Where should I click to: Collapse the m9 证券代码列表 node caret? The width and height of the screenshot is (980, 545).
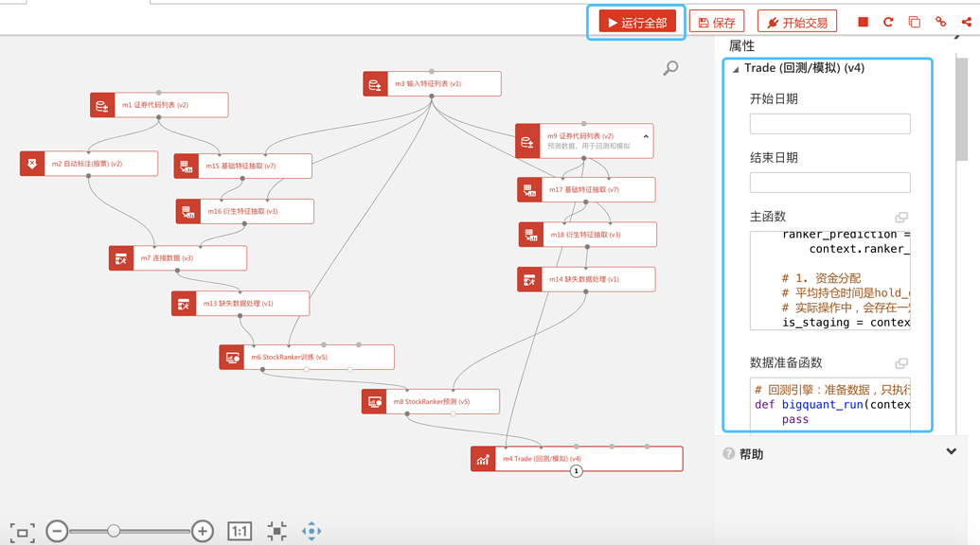pyautogui.click(x=646, y=137)
